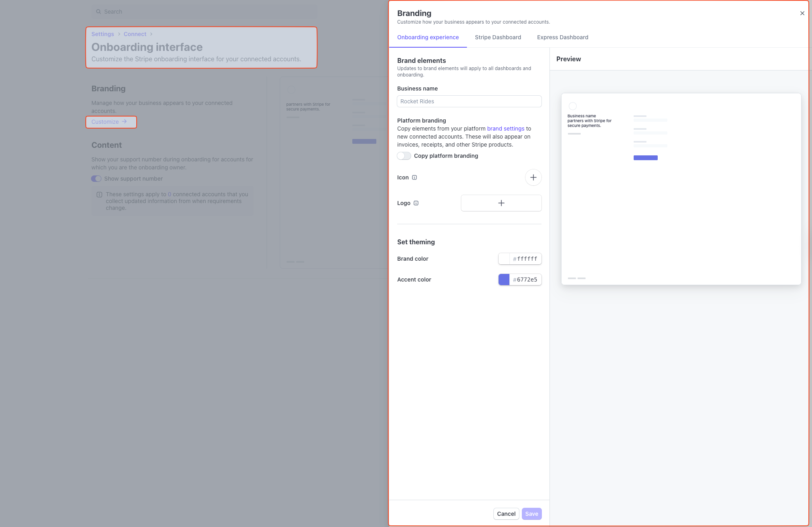
Task: Open the Express Dashboard tab
Action: click(562, 37)
